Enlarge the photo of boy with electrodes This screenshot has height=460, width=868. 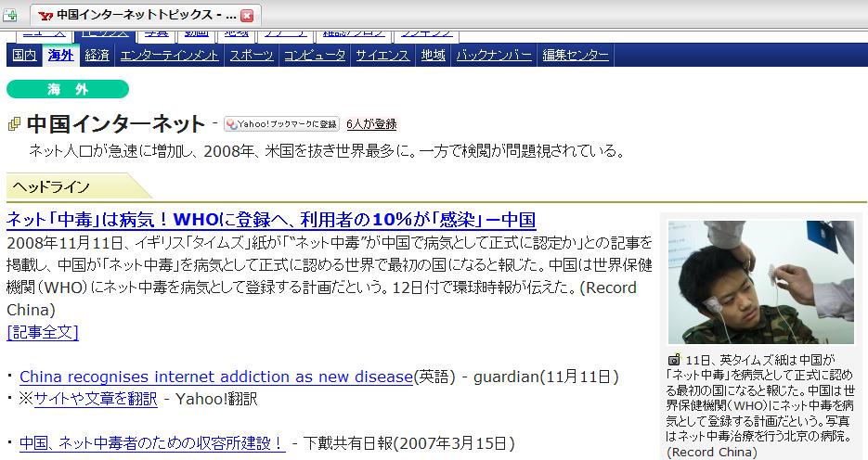[x=761, y=282]
